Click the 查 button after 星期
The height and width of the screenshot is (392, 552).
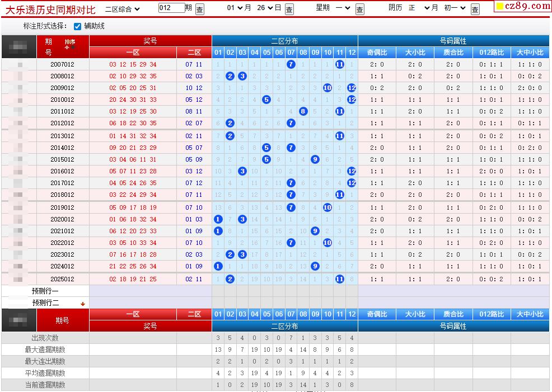pos(360,10)
